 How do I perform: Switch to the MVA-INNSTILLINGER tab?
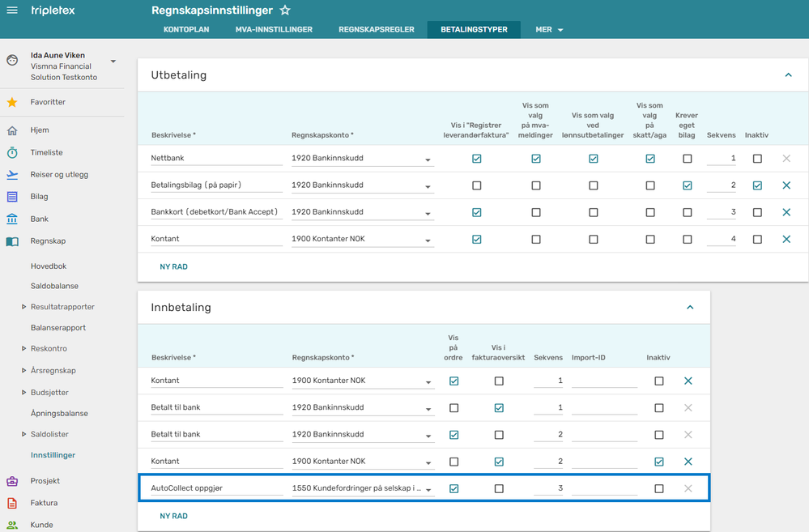[x=274, y=29]
